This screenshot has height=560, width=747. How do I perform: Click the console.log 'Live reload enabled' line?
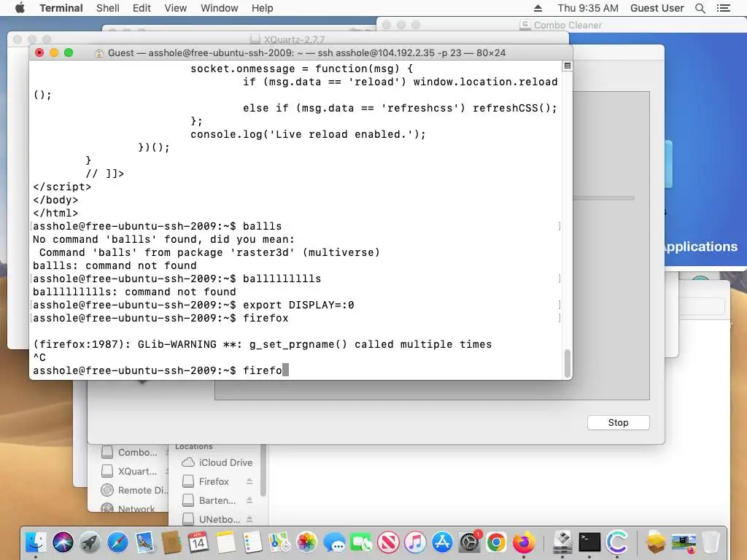309,134
